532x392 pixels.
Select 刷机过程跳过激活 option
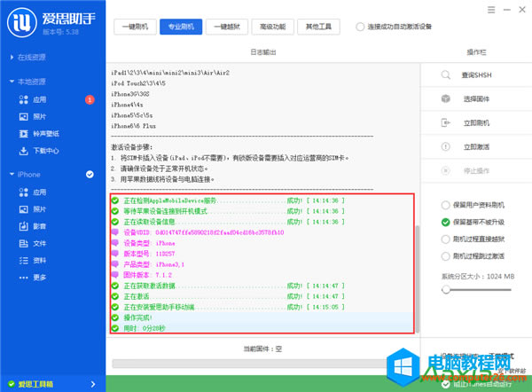point(445,256)
